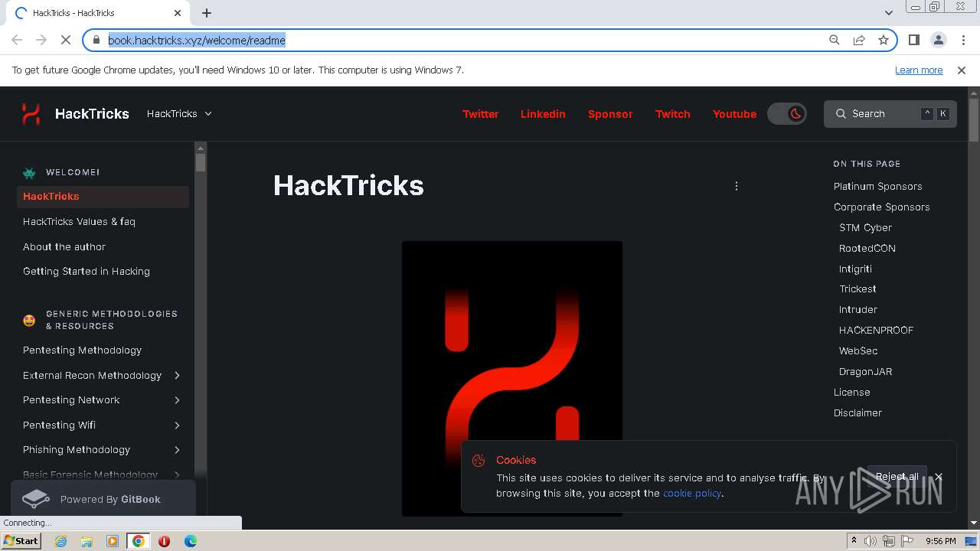Viewport: 980px width, 551px height.
Task: Open Microsoft Edge from taskbar
Action: point(191,541)
